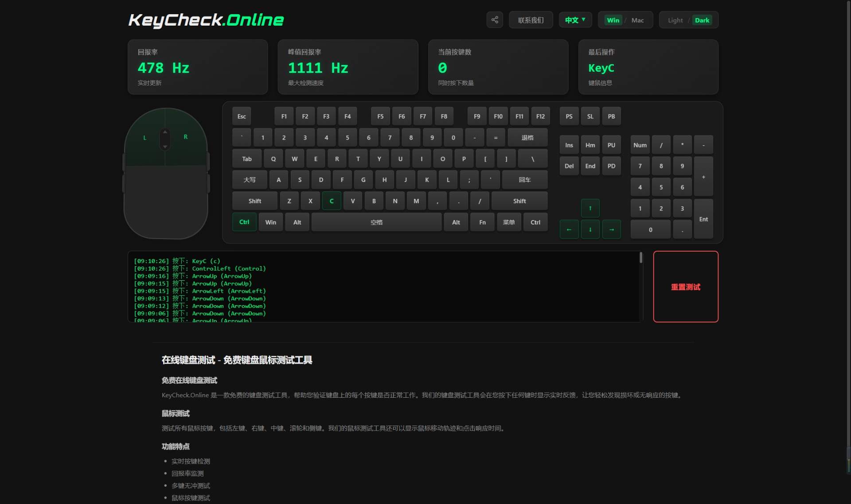This screenshot has height=504, width=851.
Task: Switch layout to Win
Action: [613, 20]
